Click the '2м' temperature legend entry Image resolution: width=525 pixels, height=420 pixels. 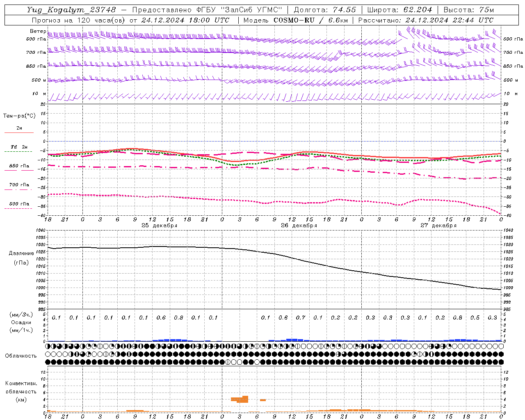pyautogui.click(x=19, y=128)
